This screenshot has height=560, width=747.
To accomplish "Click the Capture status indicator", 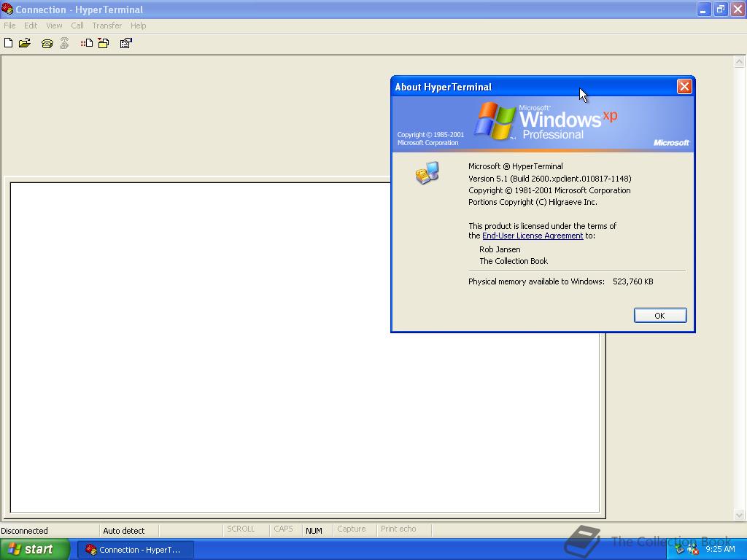I will (351, 529).
